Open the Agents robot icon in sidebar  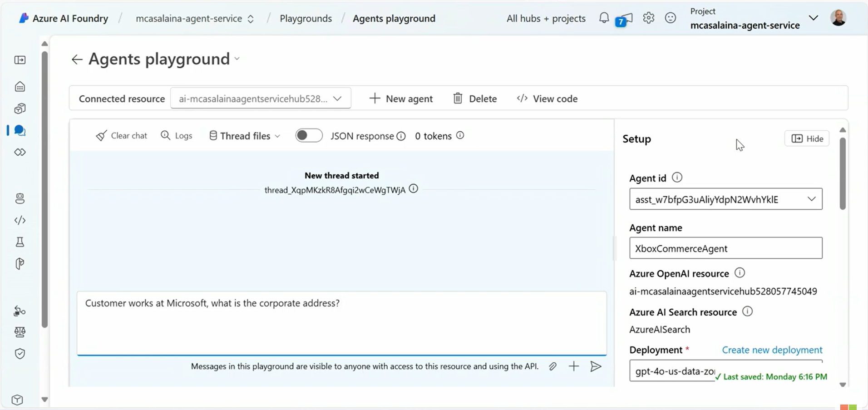tap(20, 198)
